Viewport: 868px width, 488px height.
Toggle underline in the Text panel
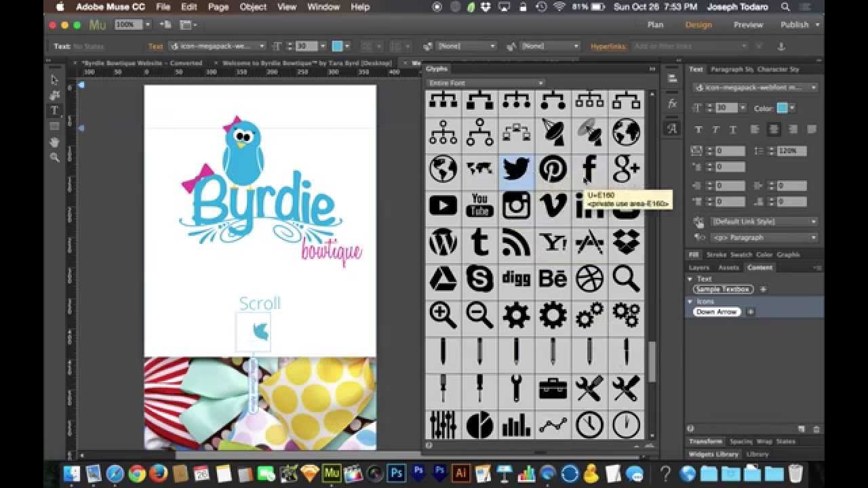(x=732, y=129)
